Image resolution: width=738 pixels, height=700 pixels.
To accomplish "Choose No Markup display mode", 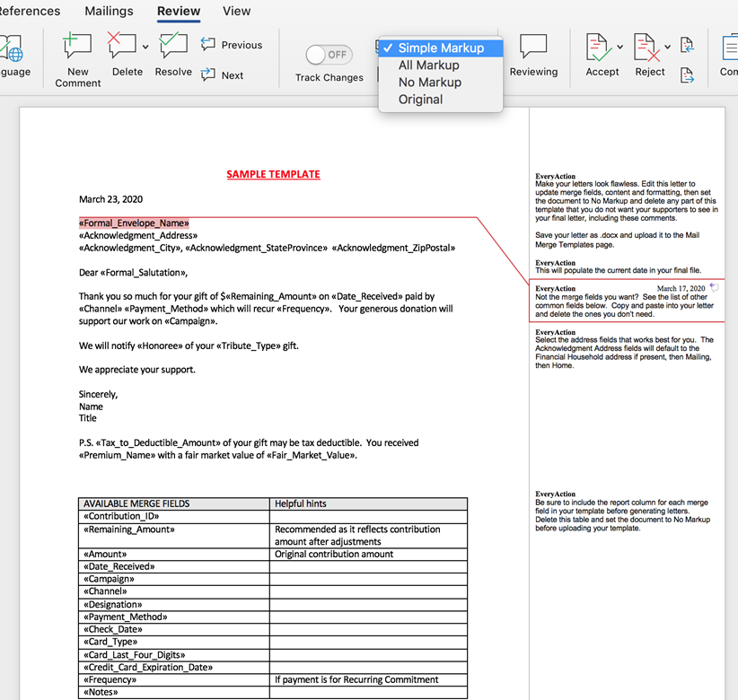I will coord(430,82).
